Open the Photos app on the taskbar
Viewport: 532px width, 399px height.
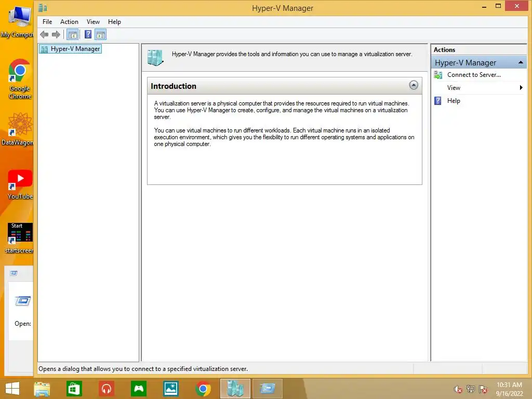(x=171, y=389)
